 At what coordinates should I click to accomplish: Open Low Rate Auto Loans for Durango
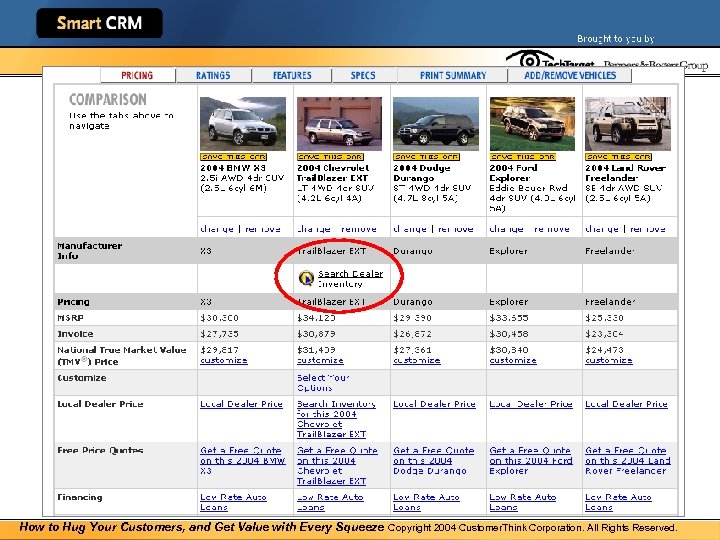426,502
